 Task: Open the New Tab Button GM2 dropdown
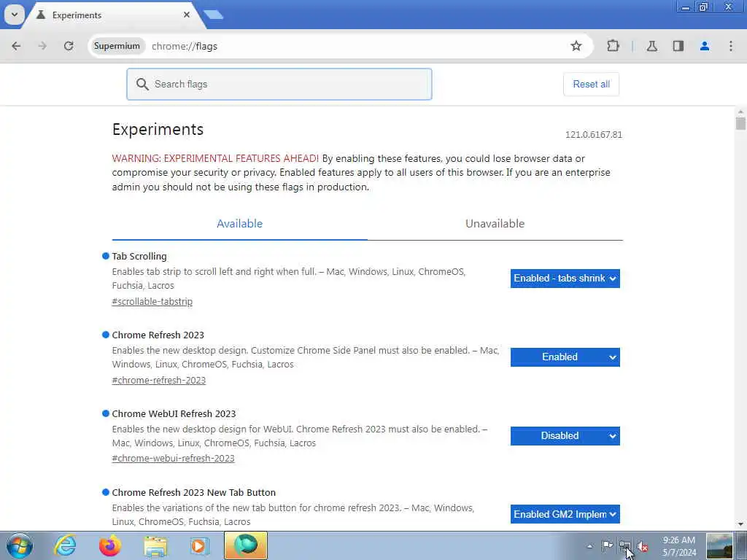(565, 514)
